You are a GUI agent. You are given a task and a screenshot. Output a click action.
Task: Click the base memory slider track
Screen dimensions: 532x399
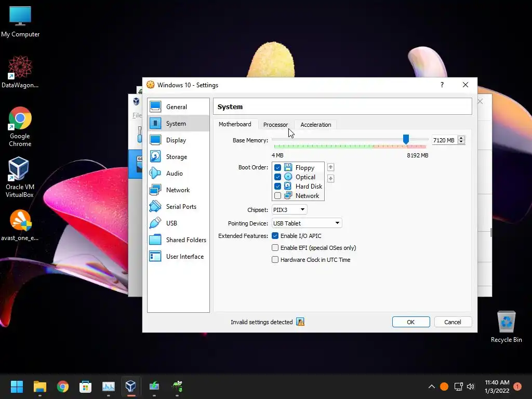(350, 139)
